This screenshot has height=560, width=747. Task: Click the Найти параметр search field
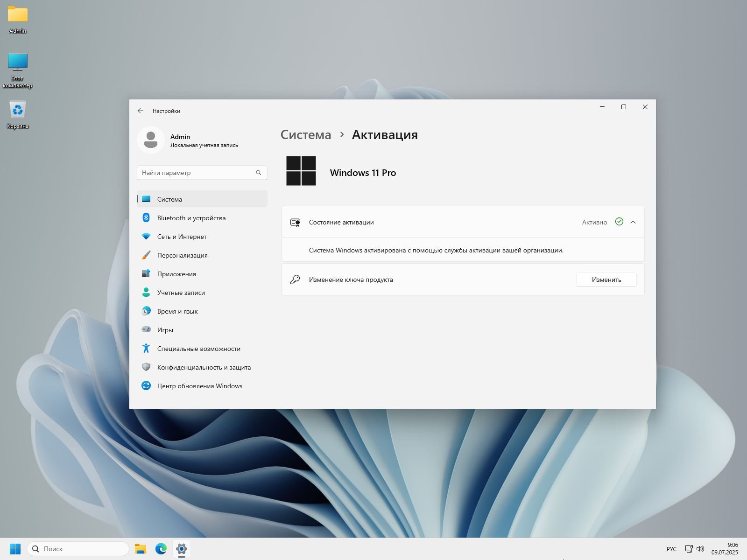point(202,173)
